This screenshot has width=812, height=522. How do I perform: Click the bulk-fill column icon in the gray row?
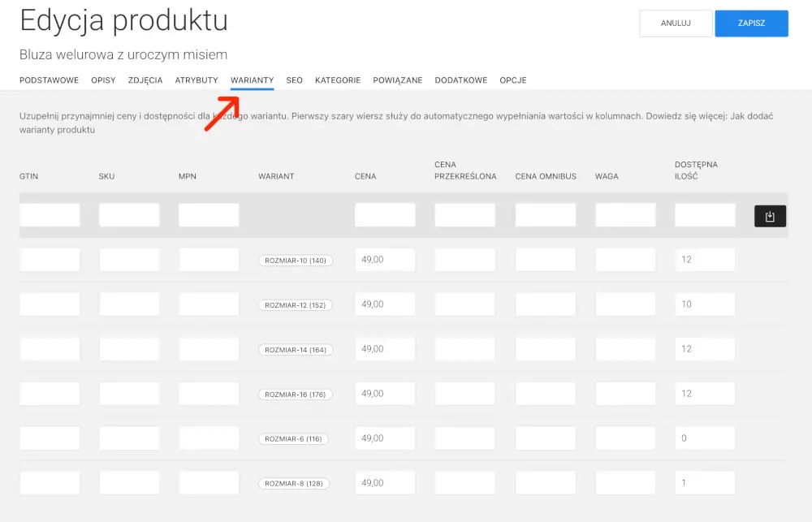770,215
